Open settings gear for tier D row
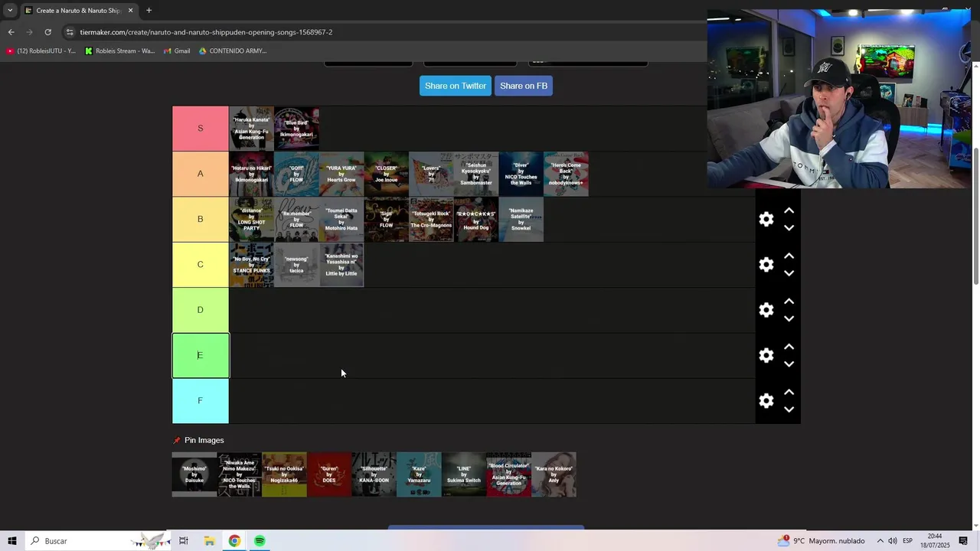980x551 pixels. pos(766,310)
